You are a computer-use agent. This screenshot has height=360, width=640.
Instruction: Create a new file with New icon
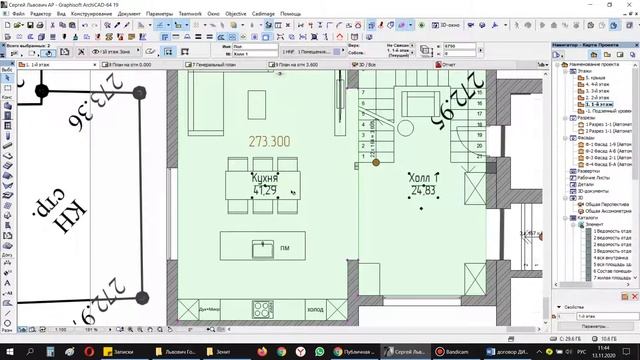click(7, 25)
